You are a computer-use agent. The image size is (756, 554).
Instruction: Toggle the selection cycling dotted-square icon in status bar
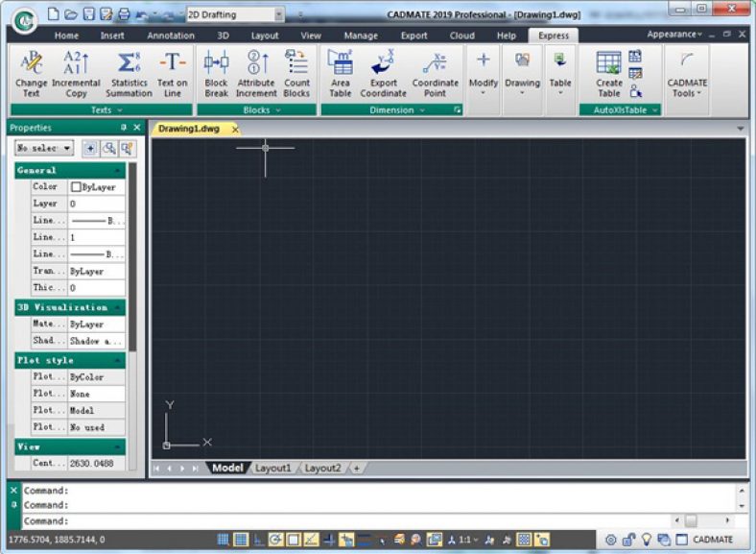point(524,540)
